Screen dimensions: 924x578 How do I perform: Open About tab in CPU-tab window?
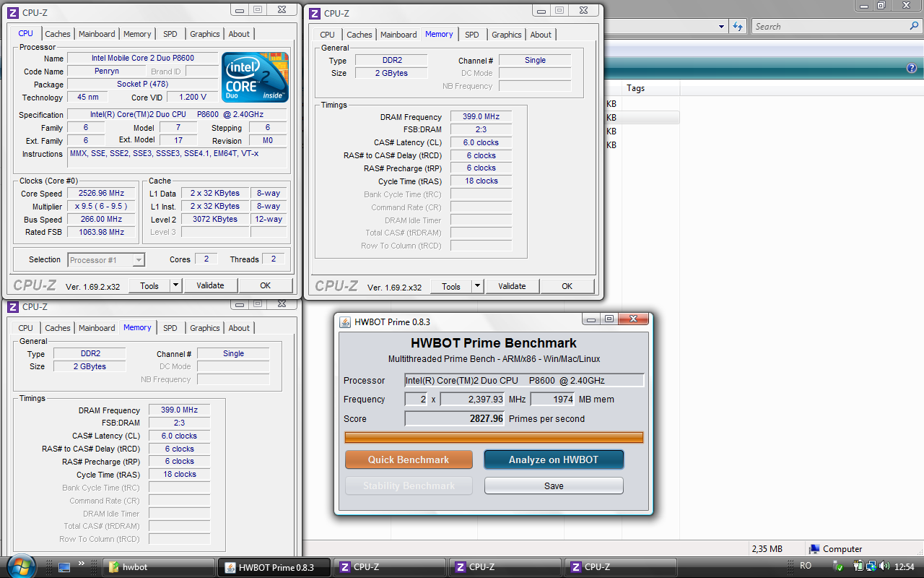pyautogui.click(x=239, y=34)
